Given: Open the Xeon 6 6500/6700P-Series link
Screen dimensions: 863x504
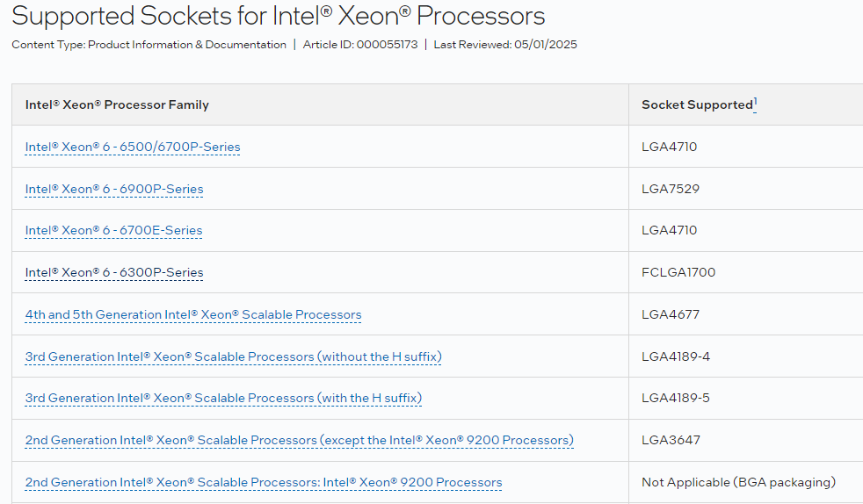Looking at the screenshot, I should pos(133,147).
